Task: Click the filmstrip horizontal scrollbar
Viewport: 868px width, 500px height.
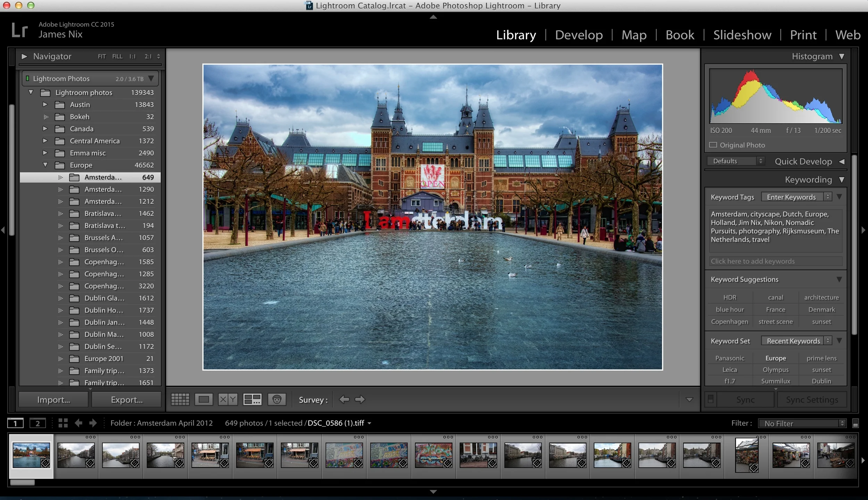Action: coord(22,482)
